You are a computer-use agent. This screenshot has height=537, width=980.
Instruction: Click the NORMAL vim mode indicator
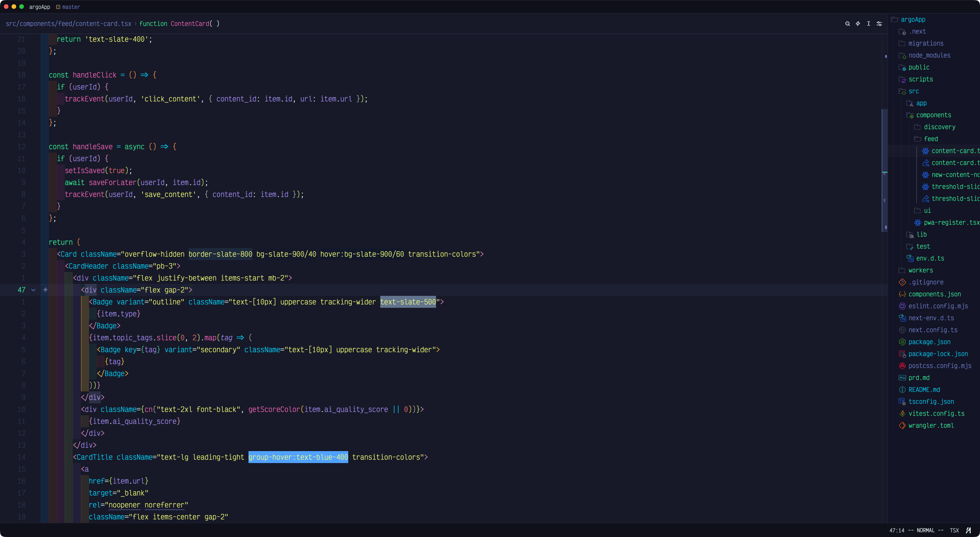pos(926,530)
